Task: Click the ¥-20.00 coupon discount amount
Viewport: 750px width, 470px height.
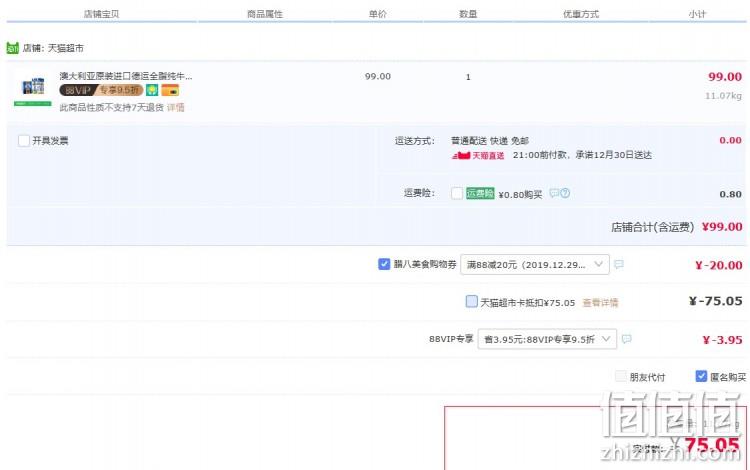Action: coord(719,265)
